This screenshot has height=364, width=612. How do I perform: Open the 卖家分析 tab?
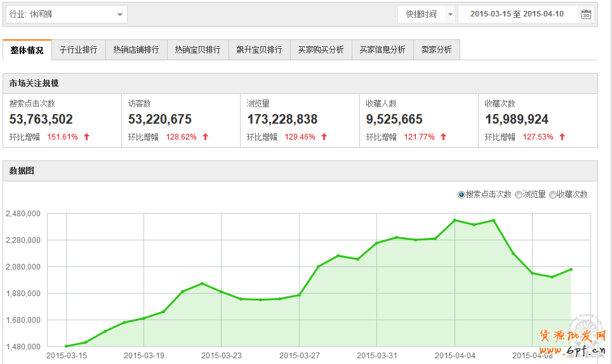[x=436, y=50]
